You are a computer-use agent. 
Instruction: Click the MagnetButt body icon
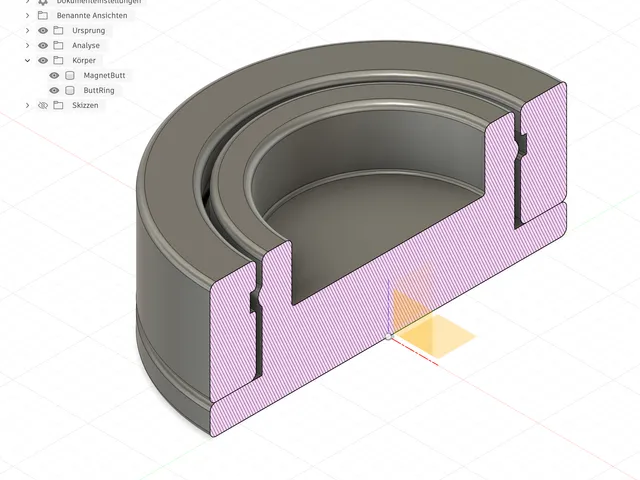click(x=70, y=76)
